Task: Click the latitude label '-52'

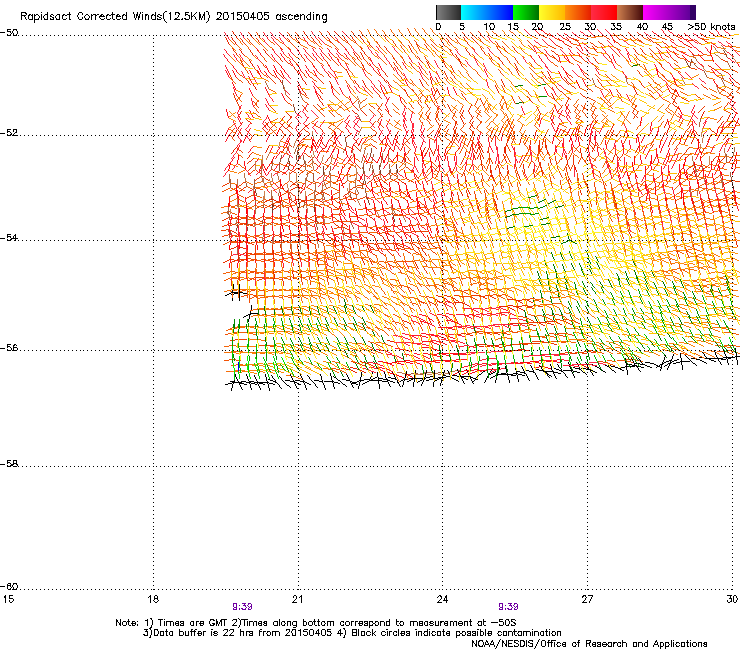Action: pyautogui.click(x=9, y=133)
